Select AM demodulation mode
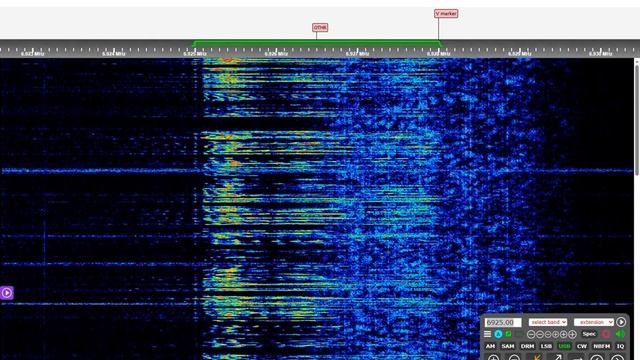 [x=490, y=346]
